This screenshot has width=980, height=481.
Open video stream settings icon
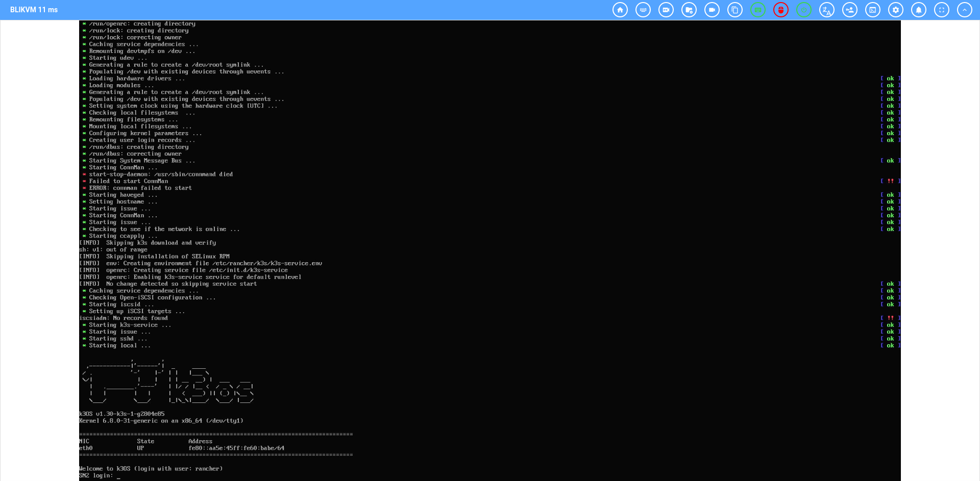[666, 10]
